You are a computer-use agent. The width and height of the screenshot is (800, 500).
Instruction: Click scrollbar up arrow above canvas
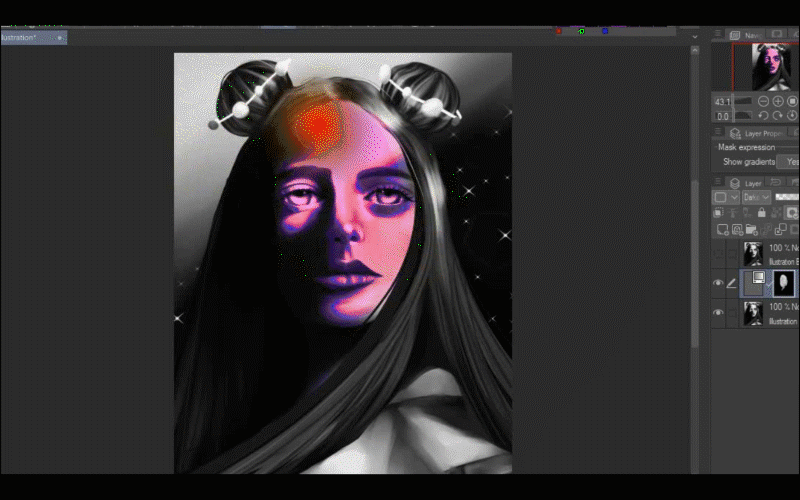[x=694, y=50]
